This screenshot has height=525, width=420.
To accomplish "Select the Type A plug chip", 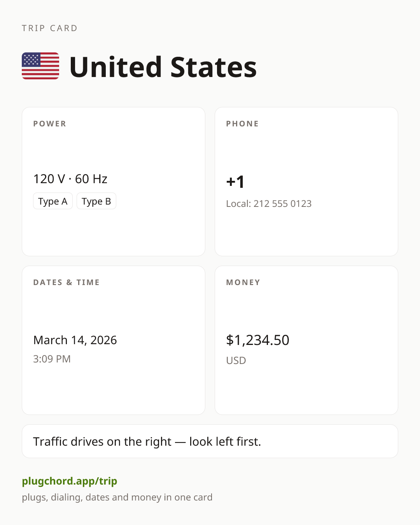I will coord(53,201).
